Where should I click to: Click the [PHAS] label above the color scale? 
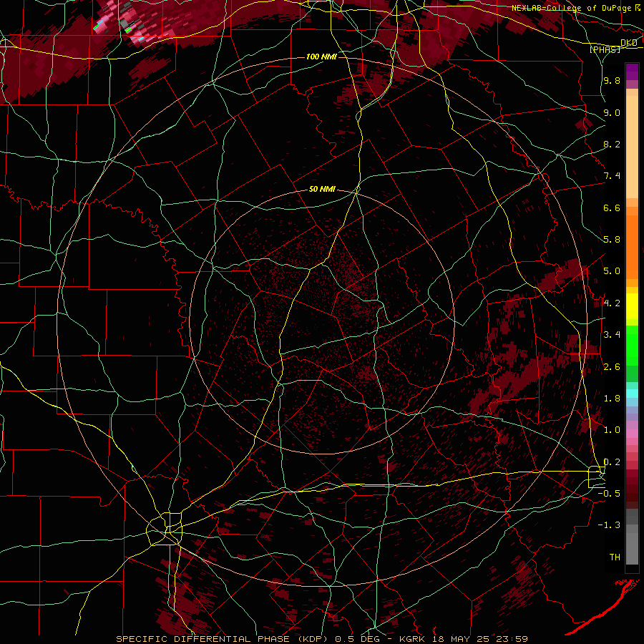(x=605, y=50)
